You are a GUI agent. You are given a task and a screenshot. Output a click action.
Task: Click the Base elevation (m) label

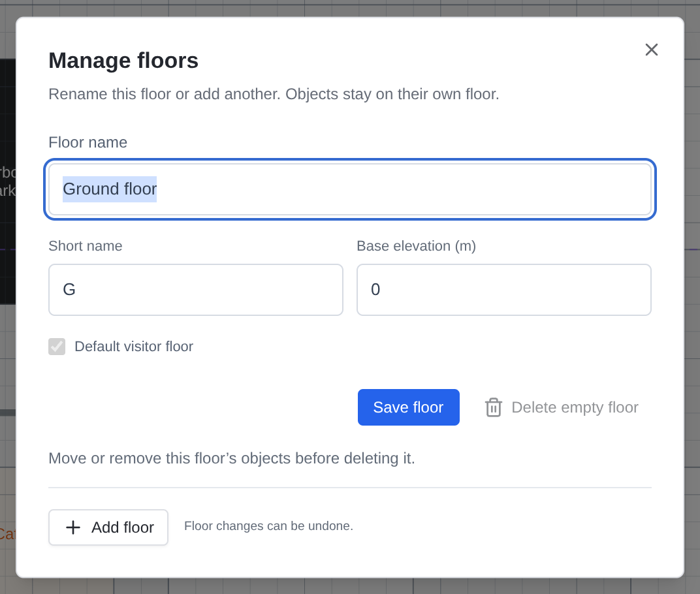tap(416, 246)
